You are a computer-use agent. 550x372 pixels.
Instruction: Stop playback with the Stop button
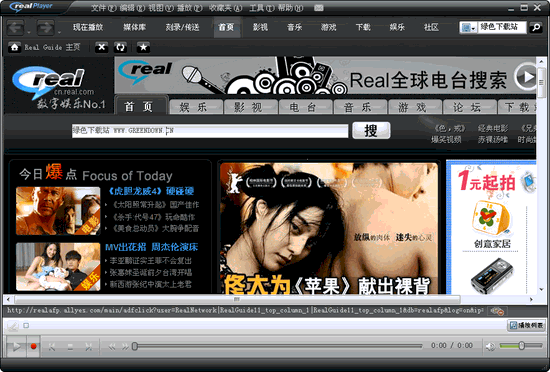(x=70, y=347)
